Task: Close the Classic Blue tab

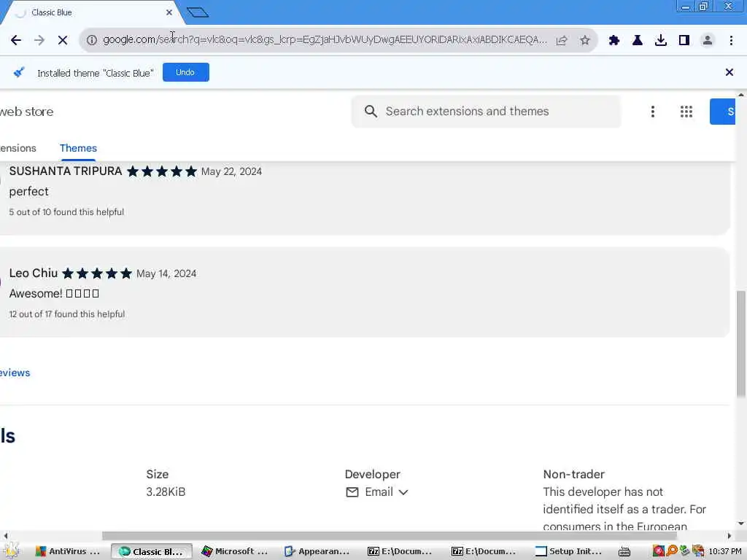Action: tap(169, 12)
